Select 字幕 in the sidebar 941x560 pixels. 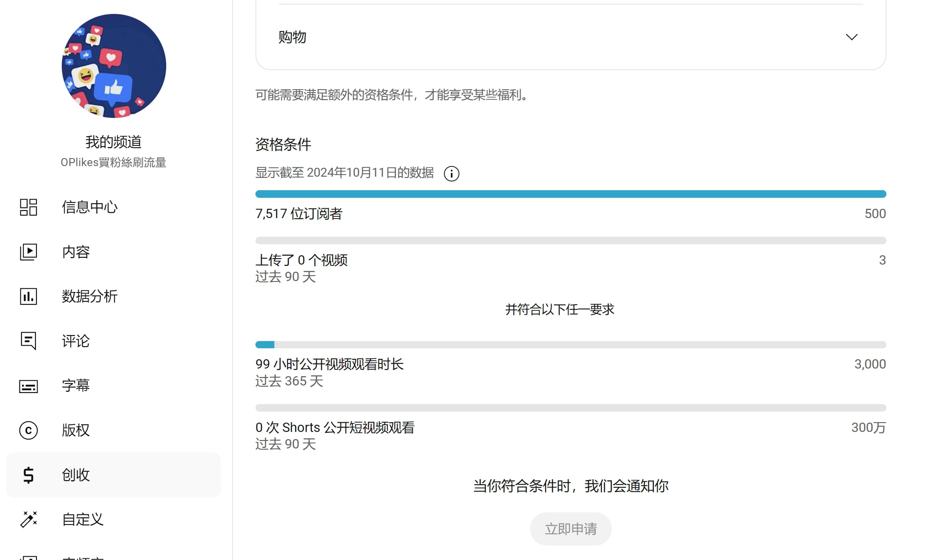tap(113, 385)
